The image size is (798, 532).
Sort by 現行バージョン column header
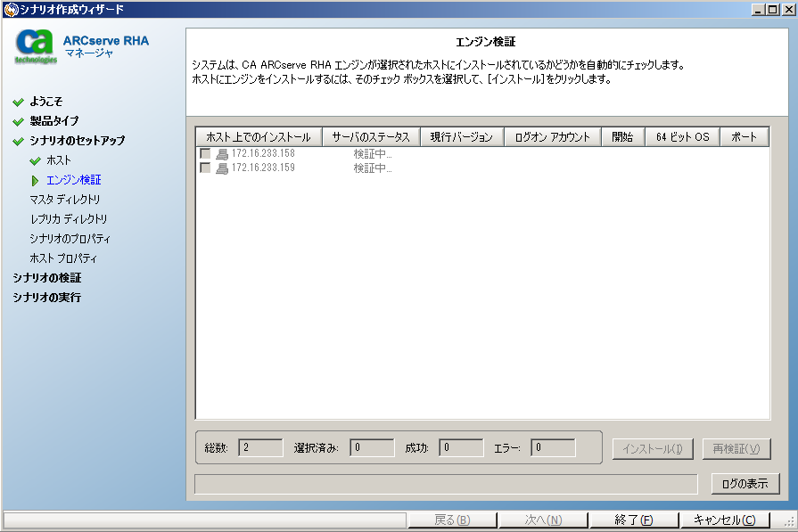[462, 137]
